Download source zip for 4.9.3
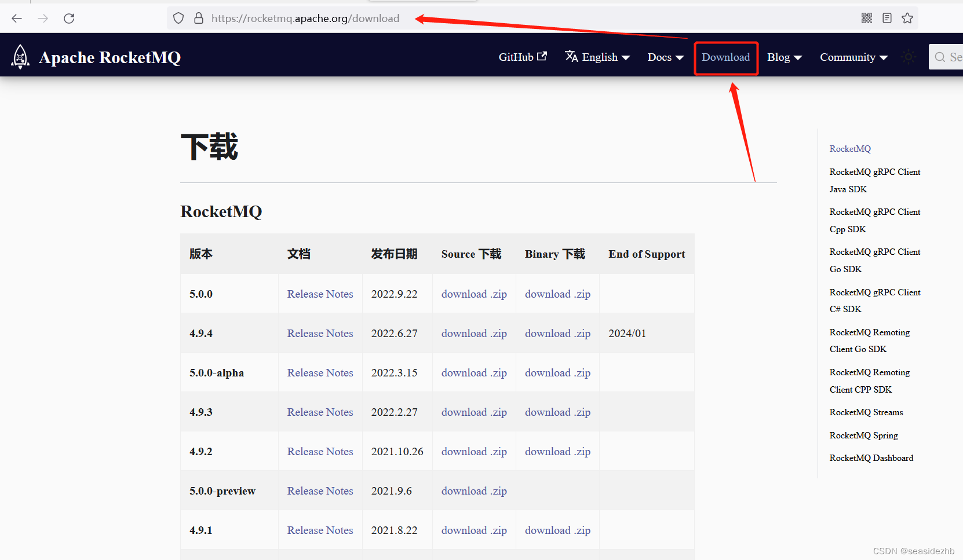This screenshot has width=963, height=560. pos(474,412)
